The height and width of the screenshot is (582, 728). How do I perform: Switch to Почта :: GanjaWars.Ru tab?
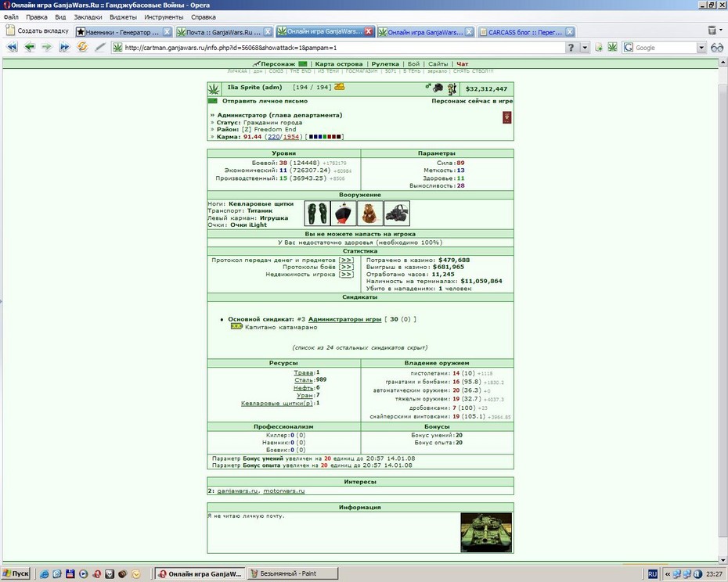pyautogui.click(x=224, y=32)
